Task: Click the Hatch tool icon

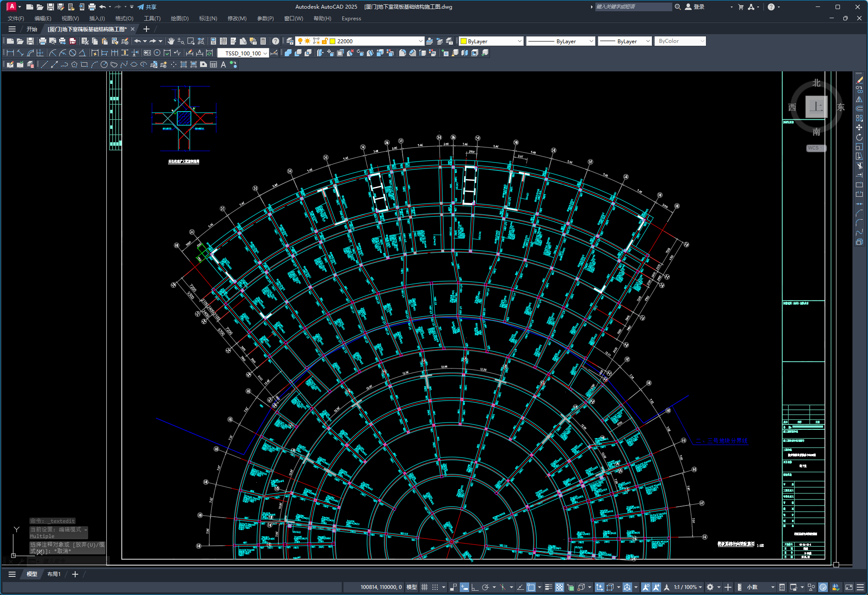Action: pyautogui.click(x=183, y=64)
